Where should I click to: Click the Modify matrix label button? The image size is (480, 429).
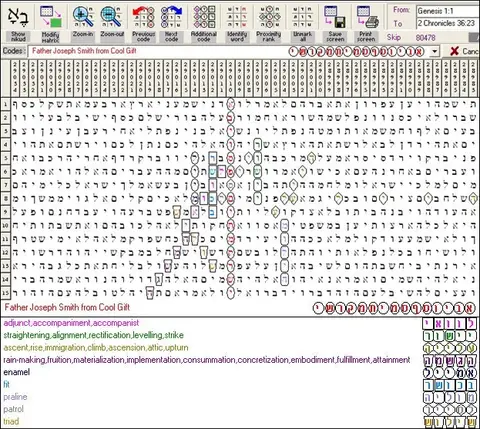tap(50, 37)
